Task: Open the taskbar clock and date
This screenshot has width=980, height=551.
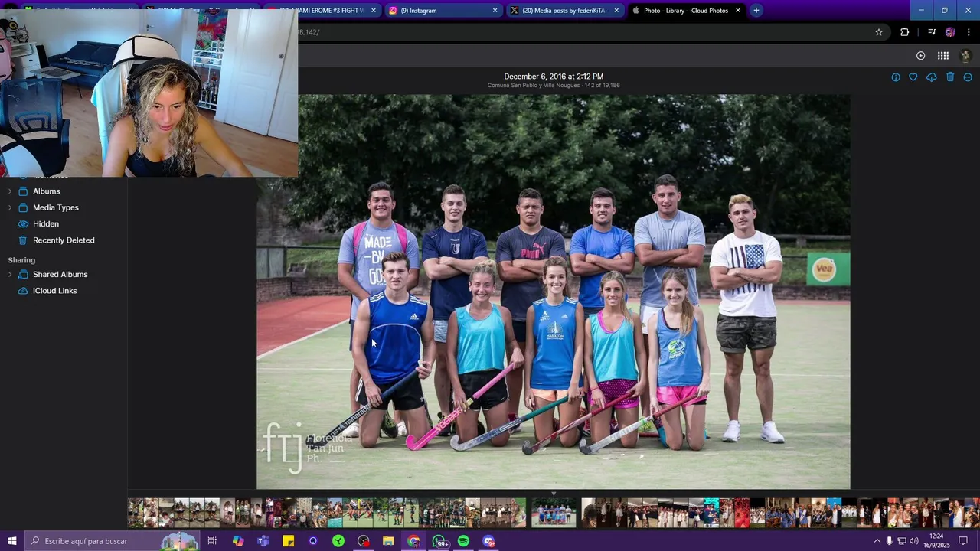Action: pos(936,541)
